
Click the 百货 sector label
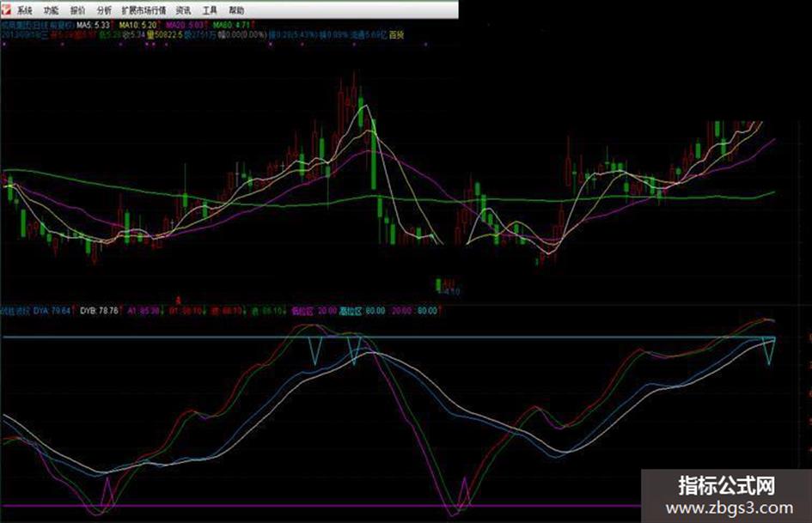[396, 34]
